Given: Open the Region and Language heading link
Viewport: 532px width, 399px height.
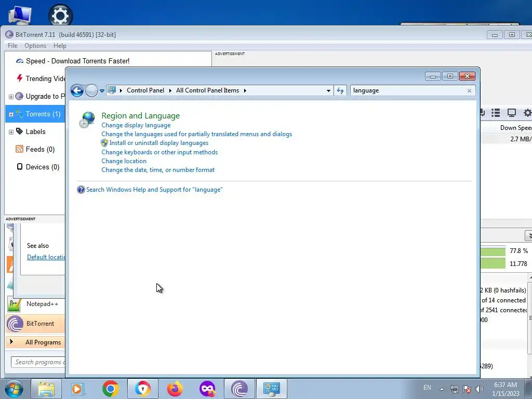Looking at the screenshot, I should pyautogui.click(x=140, y=116).
